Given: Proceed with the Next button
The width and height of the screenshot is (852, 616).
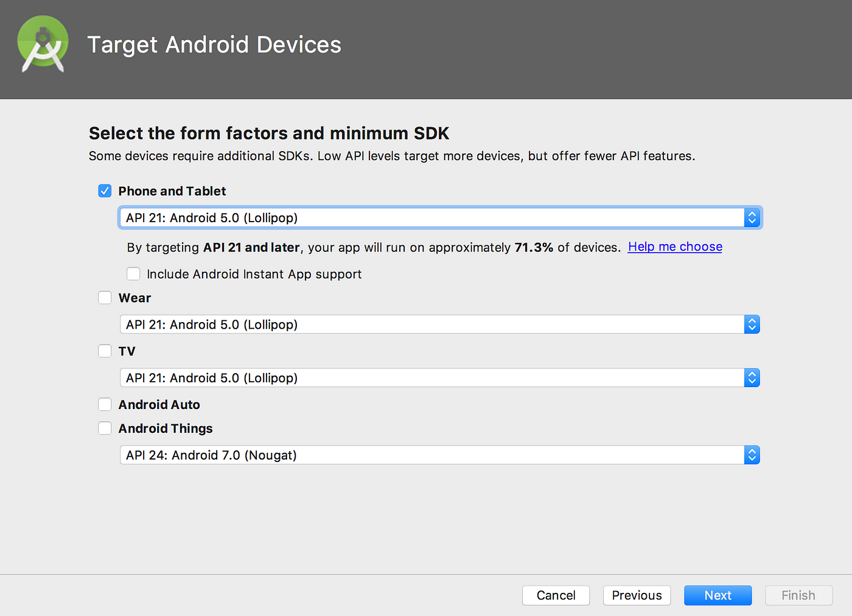Looking at the screenshot, I should [718, 595].
